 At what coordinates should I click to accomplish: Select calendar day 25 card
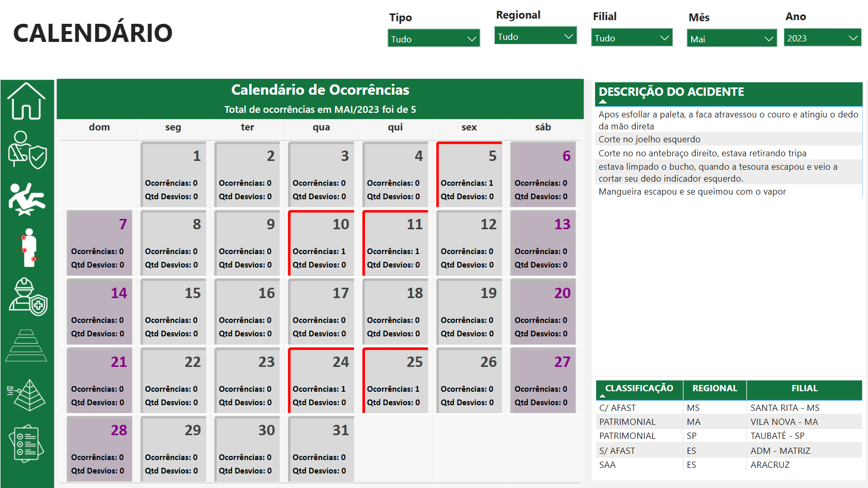[395, 380]
